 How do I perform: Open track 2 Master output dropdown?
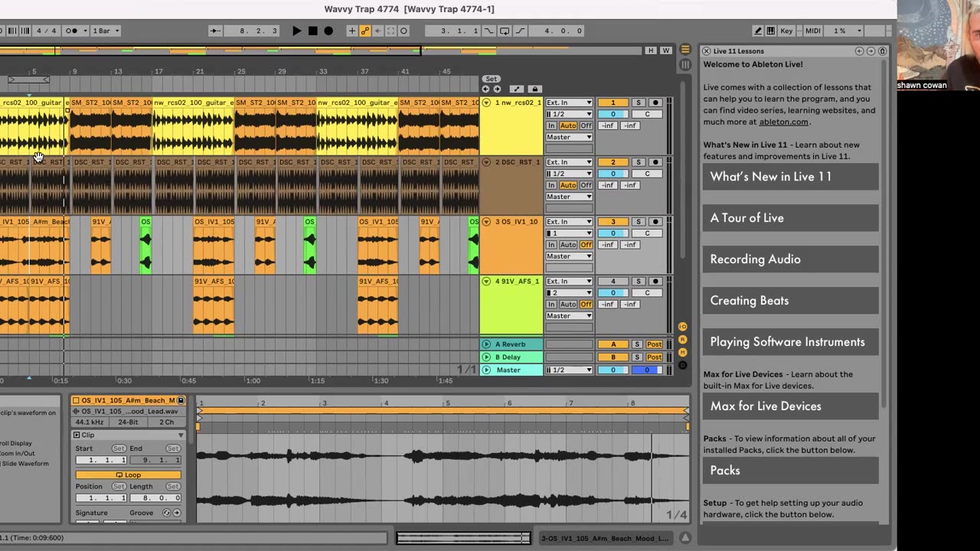coord(569,197)
